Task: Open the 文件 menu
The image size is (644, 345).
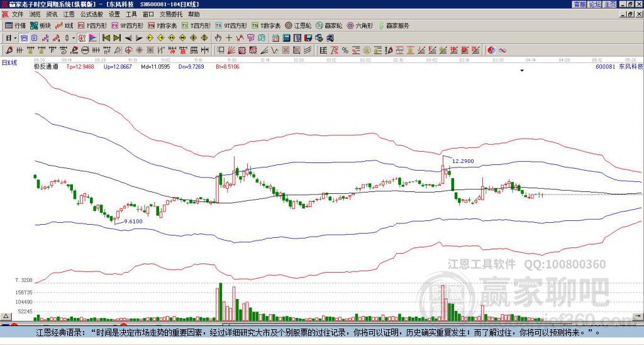Action: (x=18, y=14)
